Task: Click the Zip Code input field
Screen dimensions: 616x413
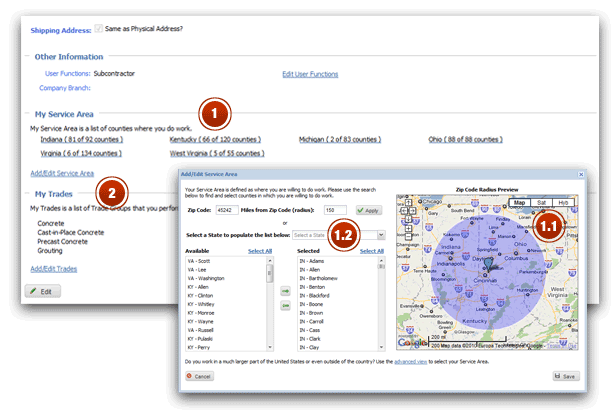Action: tap(227, 210)
